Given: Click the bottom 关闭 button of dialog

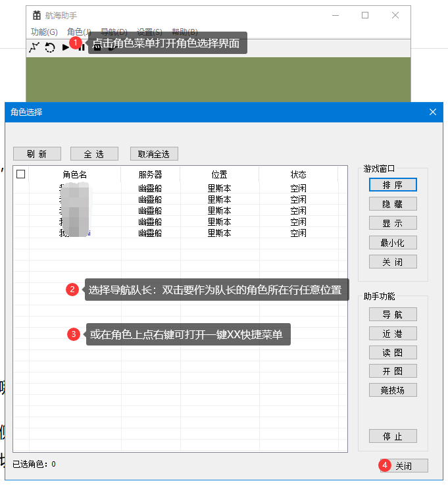Looking at the screenshot, I should click(403, 465).
